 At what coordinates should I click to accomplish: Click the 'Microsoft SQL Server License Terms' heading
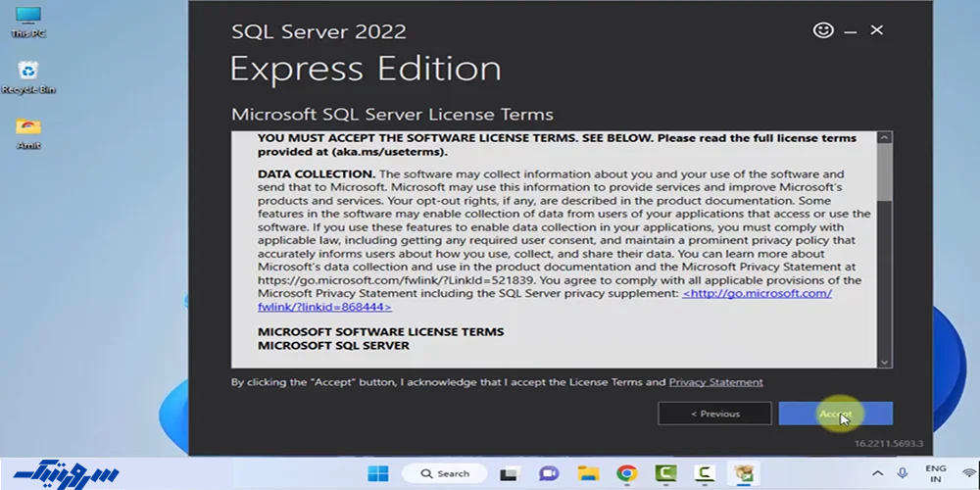[x=392, y=115]
